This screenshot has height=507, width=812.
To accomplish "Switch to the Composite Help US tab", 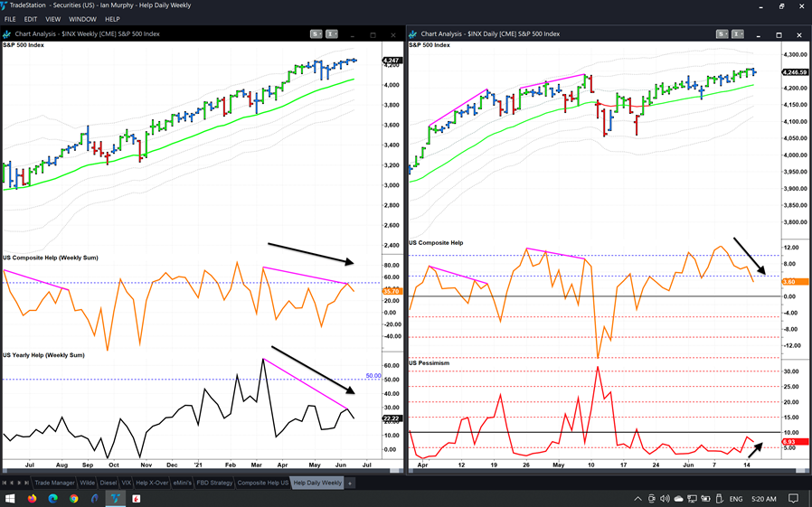I will coord(263,484).
